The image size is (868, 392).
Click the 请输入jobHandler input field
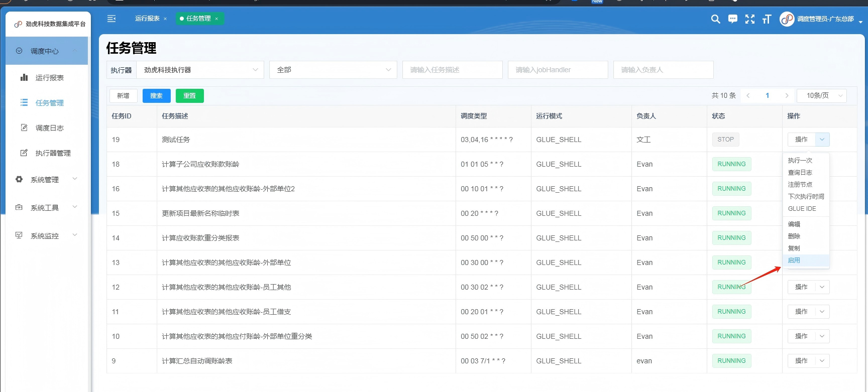558,70
